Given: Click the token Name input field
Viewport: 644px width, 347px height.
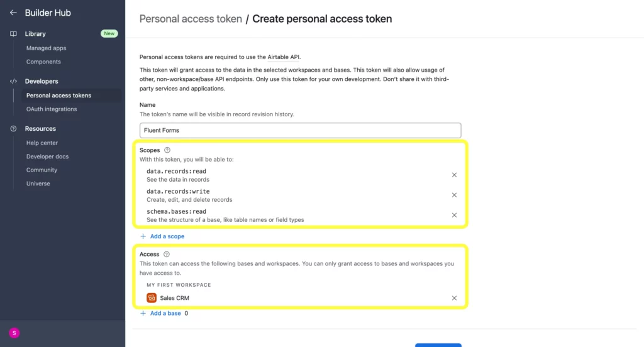Looking at the screenshot, I should point(300,130).
